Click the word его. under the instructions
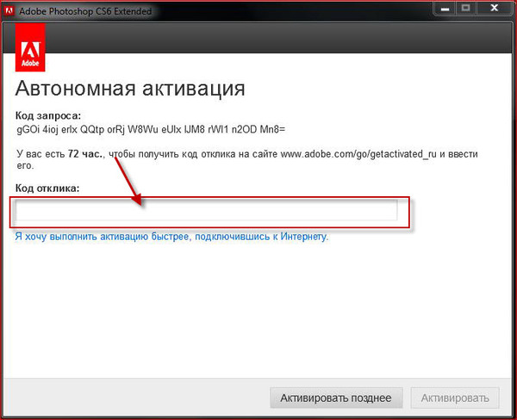The width and height of the screenshot is (517, 420). click(x=24, y=165)
